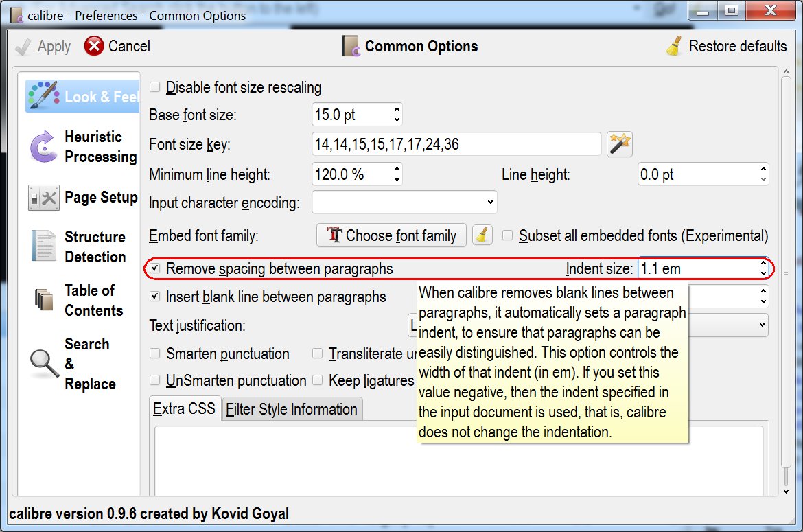803x532 pixels.
Task: Uncheck Remove spacing between paragraphs
Action: tap(154, 268)
